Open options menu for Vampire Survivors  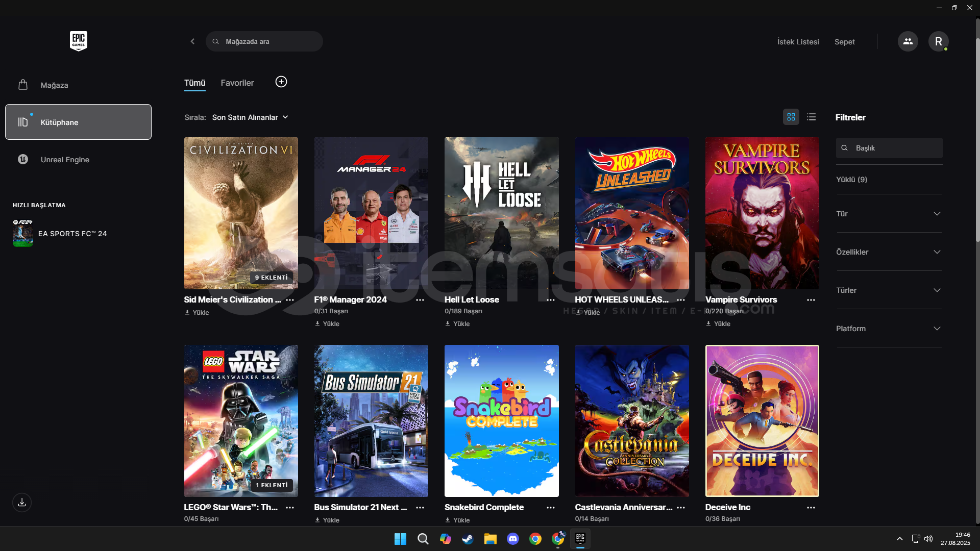click(811, 300)
